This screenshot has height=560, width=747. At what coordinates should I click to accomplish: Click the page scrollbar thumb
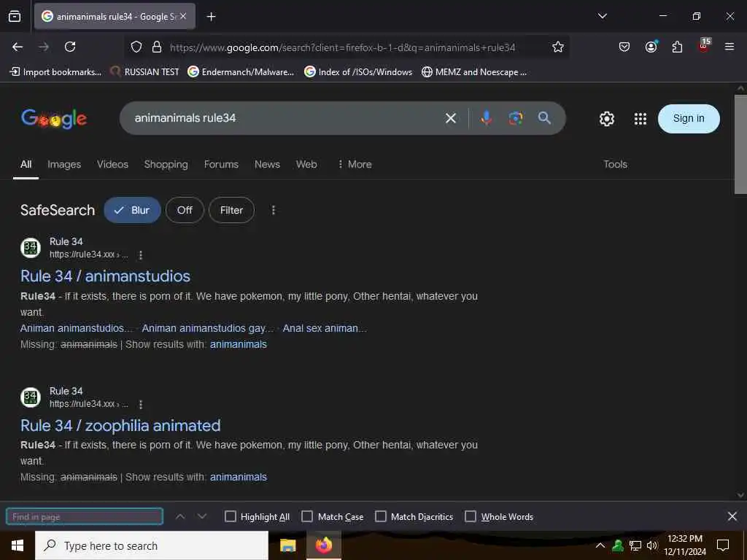[x=740, y=144]
